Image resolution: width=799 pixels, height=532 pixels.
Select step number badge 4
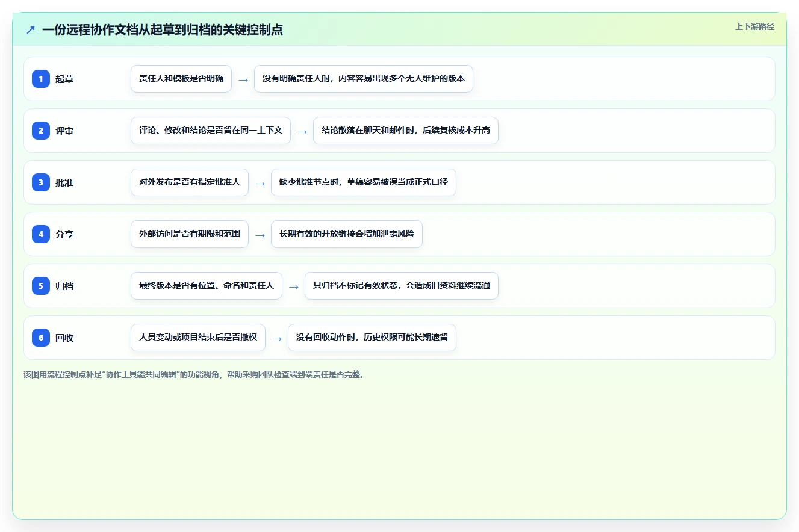[41, 234]
